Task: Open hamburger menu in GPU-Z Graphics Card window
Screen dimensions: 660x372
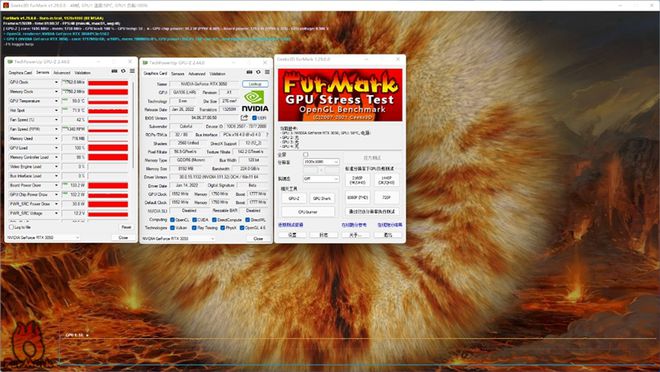Action: (x=267, y=72)
